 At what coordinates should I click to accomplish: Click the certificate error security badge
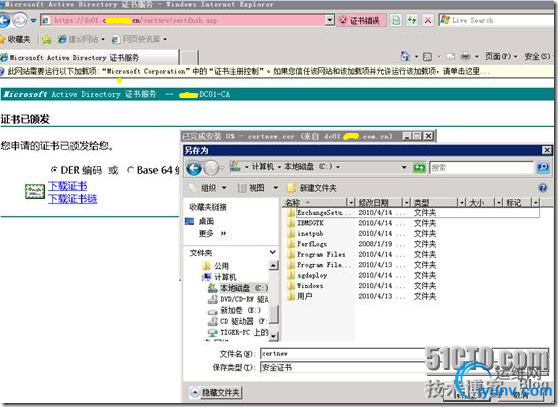[x=361, y=21]
